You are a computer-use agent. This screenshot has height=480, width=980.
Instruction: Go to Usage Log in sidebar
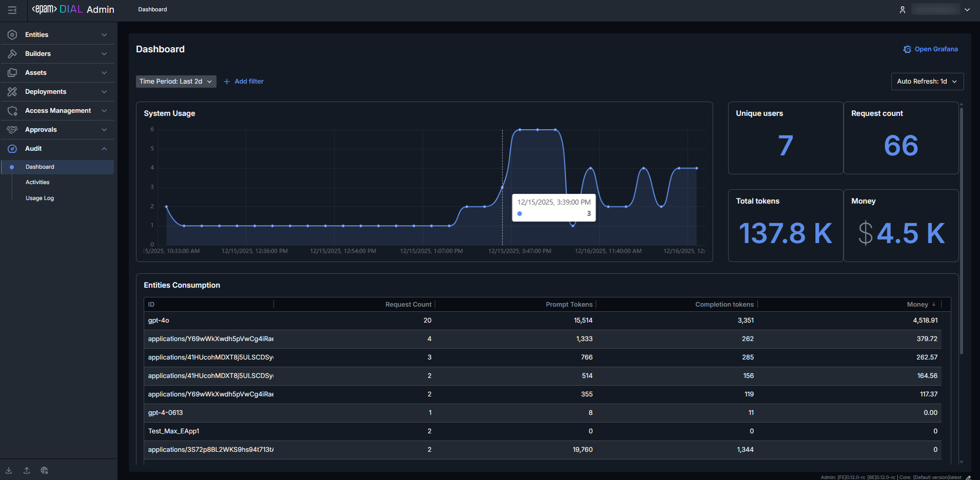pos(40,198)
